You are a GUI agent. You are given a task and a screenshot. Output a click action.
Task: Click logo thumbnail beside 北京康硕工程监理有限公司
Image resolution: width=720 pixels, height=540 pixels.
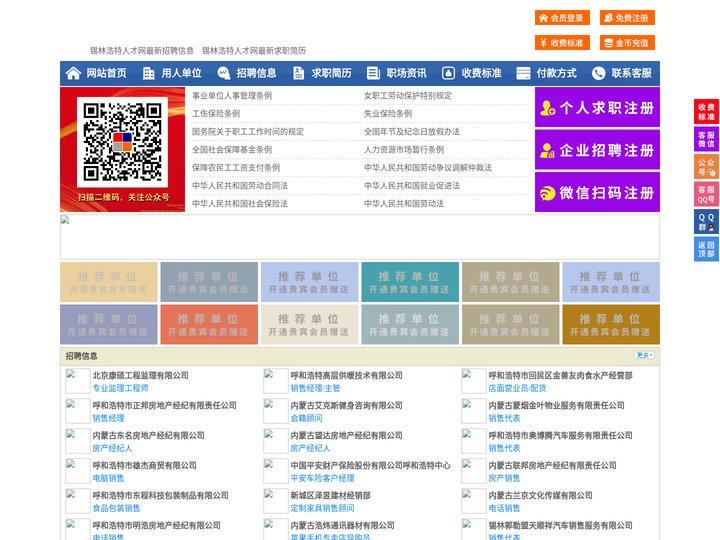coord(78,381)
